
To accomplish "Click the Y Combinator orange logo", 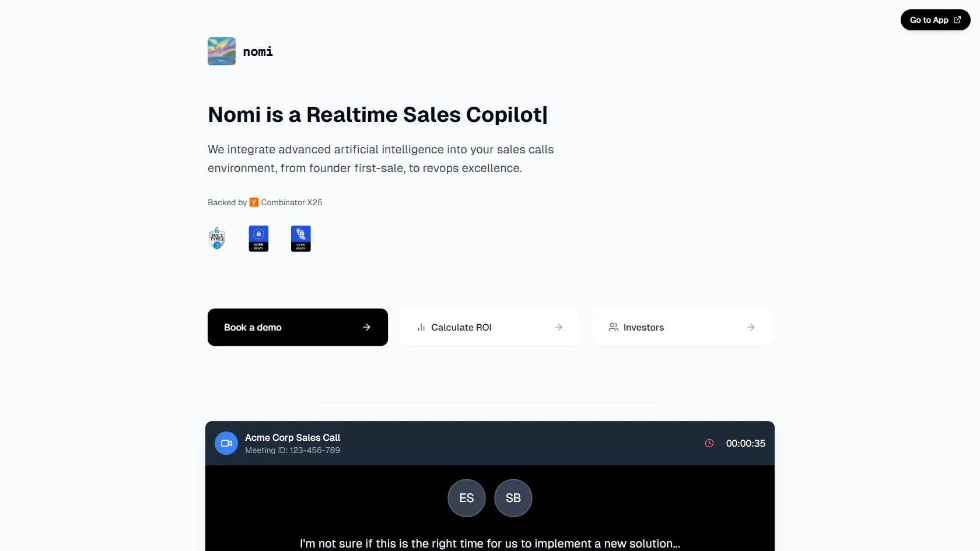I will pos(254,202).
